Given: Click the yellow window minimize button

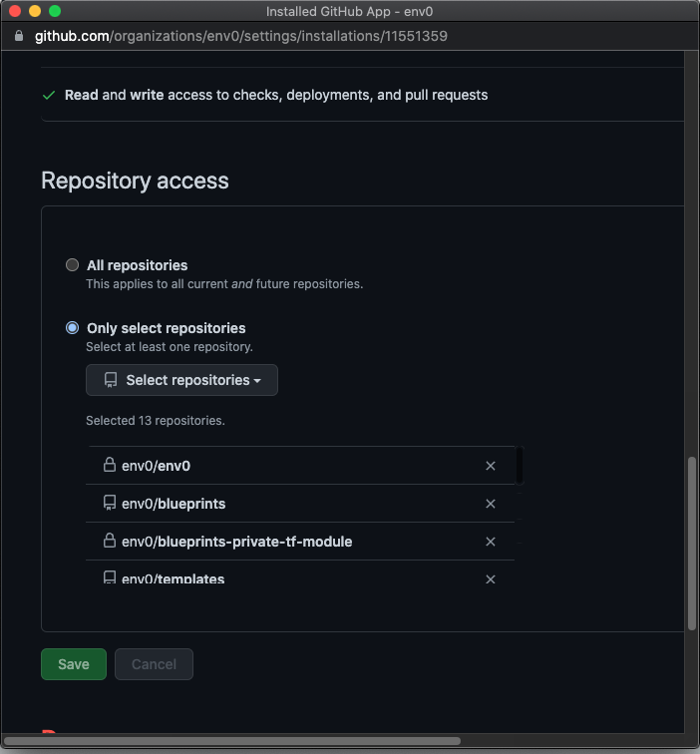Looking at the screenshot, I should point(35,11).
